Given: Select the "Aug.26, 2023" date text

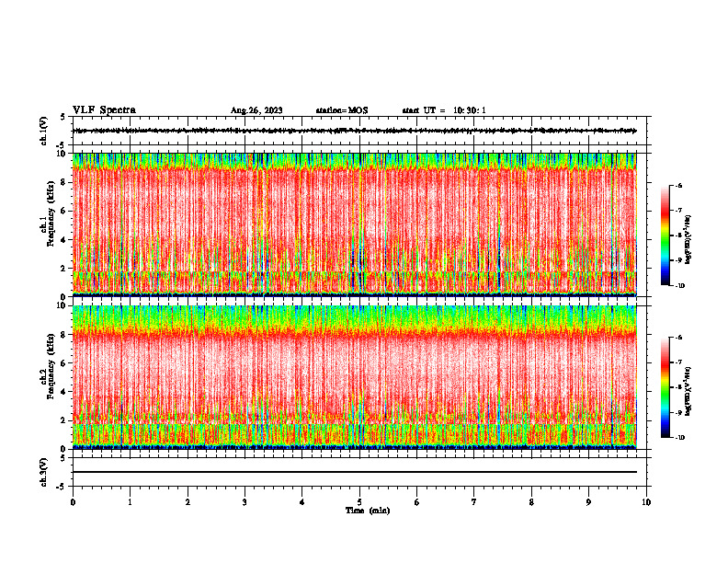Looking at the screenshot, I should (x=256, y=110).
